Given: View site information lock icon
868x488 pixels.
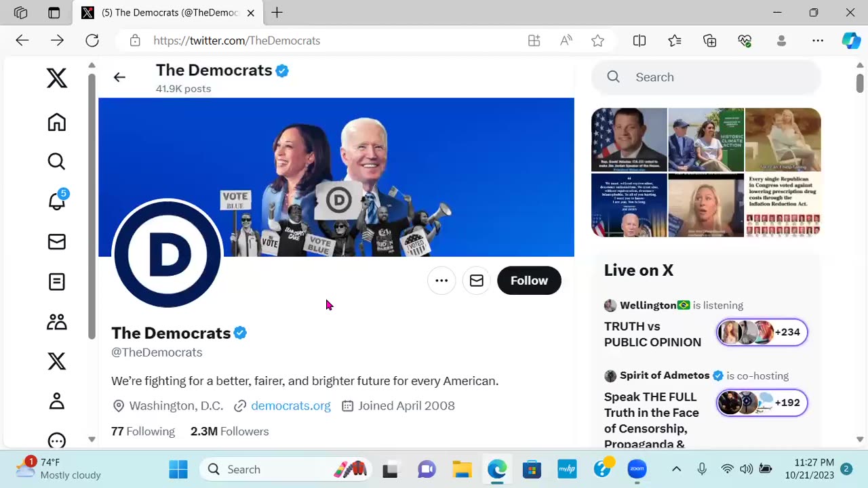Looking at the screenshot, I should point(135,41).
